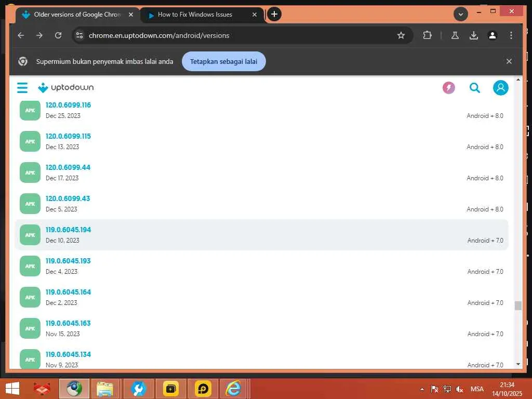This screenshot has width=532, height=399.
Task: Open the three-dot browser menu
Action: click(511, 35)
